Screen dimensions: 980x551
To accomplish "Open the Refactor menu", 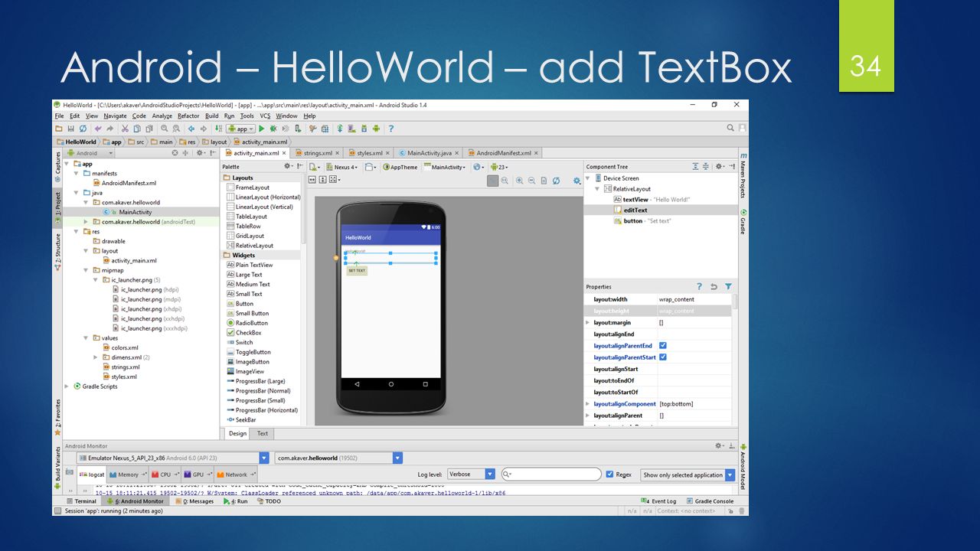I will pyautogui.click(x=188, y=116).
